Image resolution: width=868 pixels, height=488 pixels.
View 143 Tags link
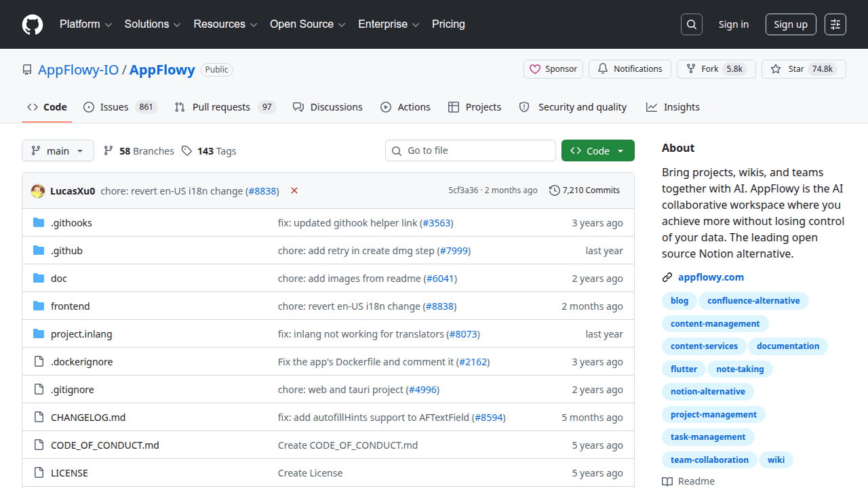(x=209, y=151)
